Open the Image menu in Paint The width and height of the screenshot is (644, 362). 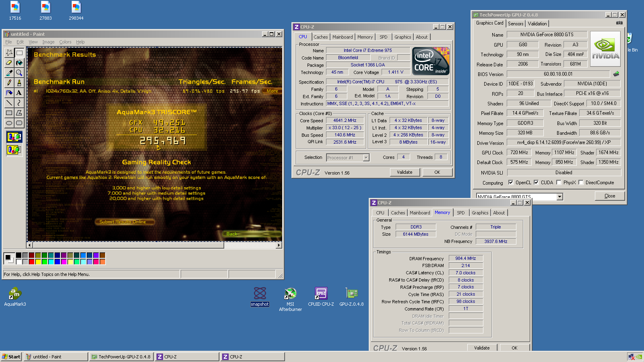coord(48,42)
